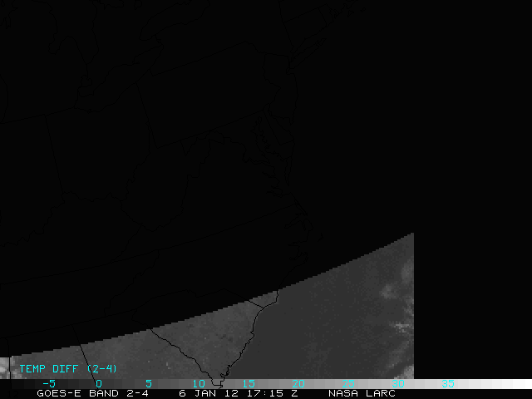Click the 35 label on the scale
This screenshot has width=532, height=399.
pos(448,383)
